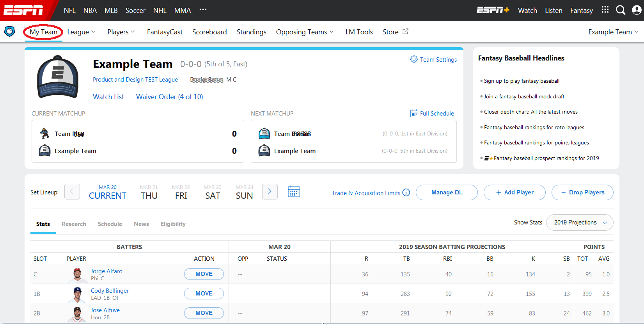644x324 pixels.
Task: Switch to the News tab
Action: coord(141,224)
